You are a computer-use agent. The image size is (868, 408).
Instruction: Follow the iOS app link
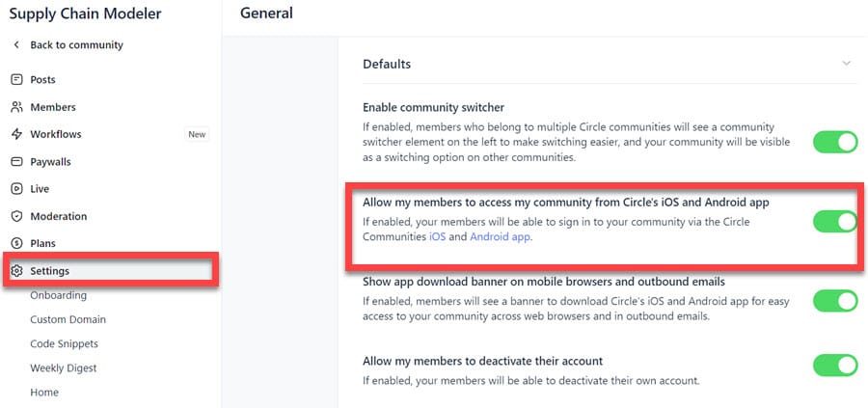(438, 236)
